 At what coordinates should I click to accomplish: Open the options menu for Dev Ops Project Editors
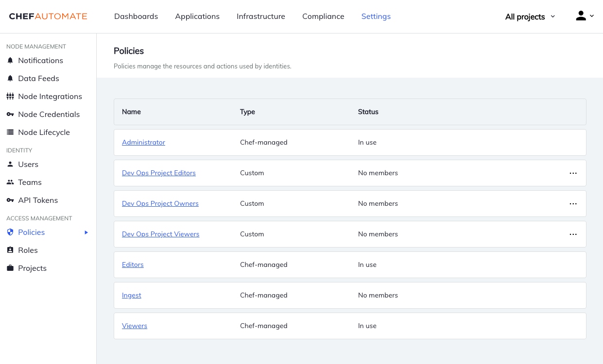coord(573,173)
